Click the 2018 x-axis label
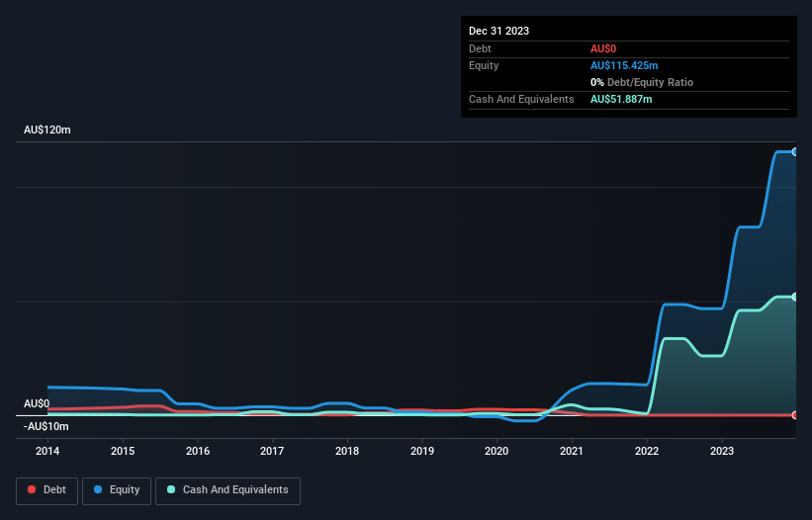The width and height of the screenshot is (812, 520). tap(347, 451)
